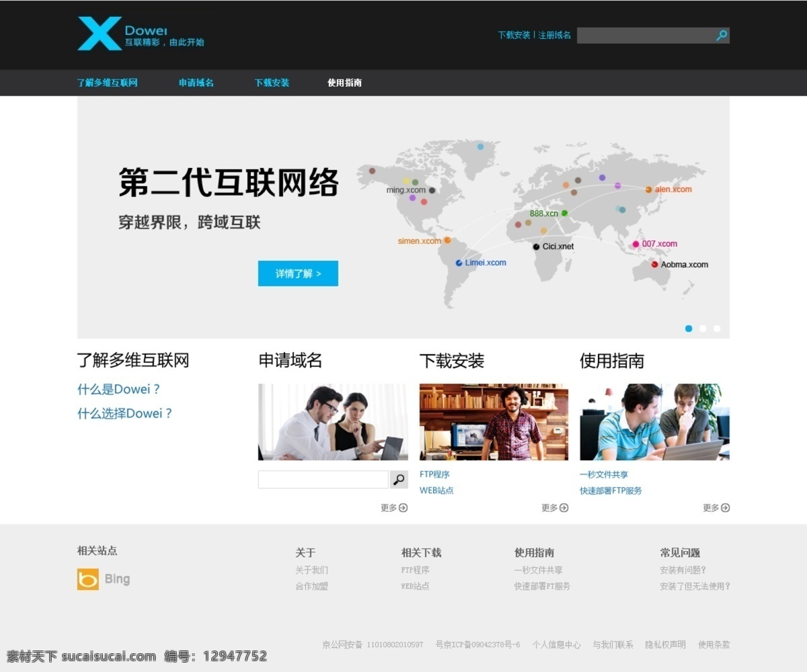Open the 了解多维互联网 nav item

pos(108,83)
